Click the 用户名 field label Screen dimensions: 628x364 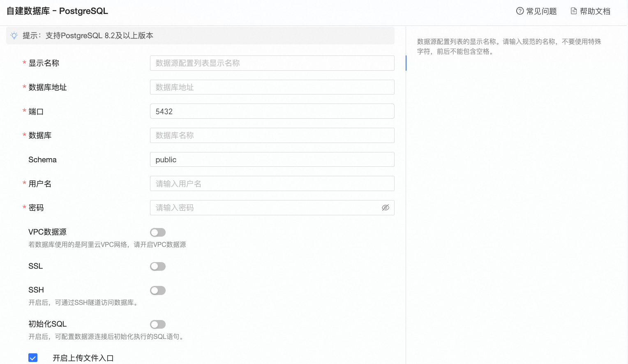click(40, 184)
